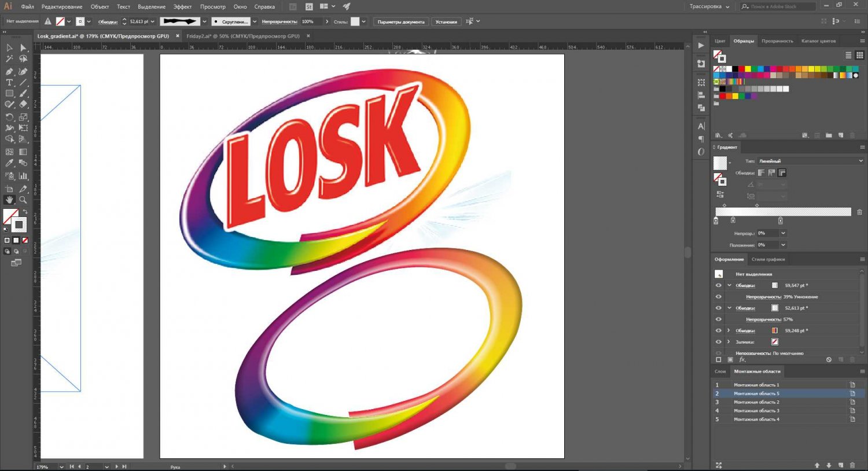
Task: Open gradient Непрозр. percentage dropdown
Action: coord(783,233)
